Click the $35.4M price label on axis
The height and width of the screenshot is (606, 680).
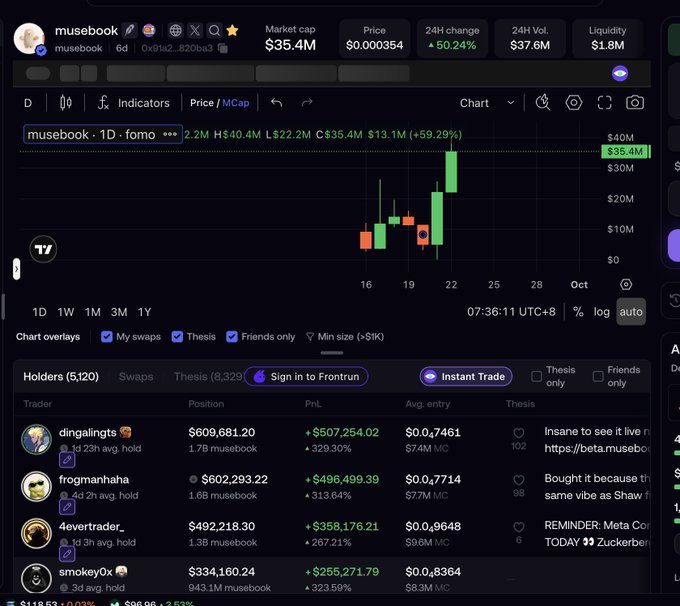coord(625,151)
